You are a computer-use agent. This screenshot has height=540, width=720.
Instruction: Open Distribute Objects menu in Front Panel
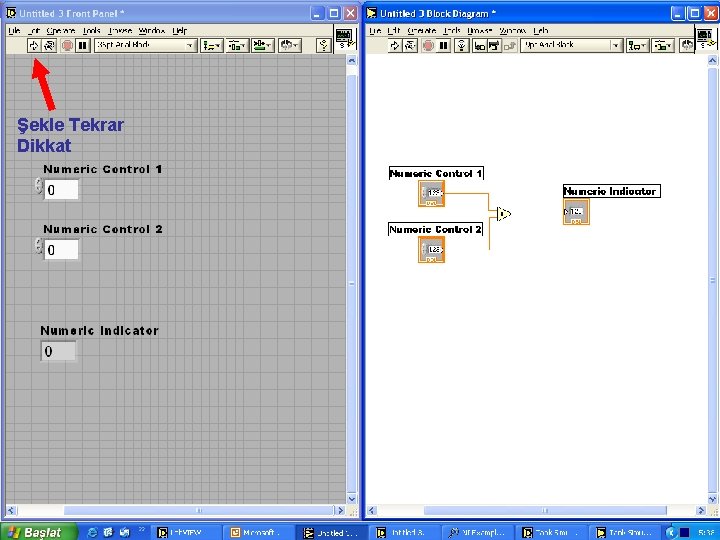pyautogui.click(x=237, y=45)
